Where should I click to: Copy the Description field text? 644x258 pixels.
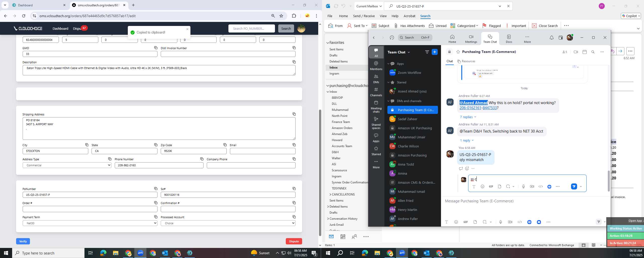294,62
